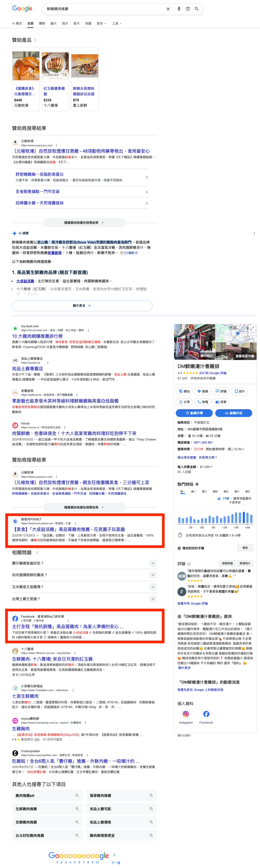Open Google Lens image search icon
Viewport: 260px width, 868px height.
188,9
